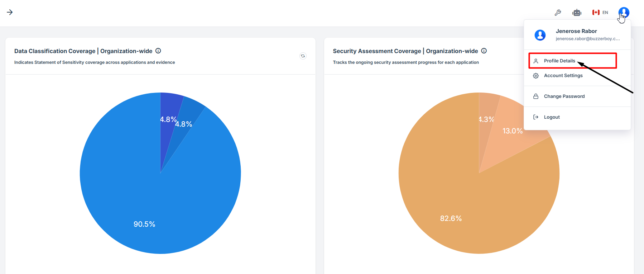This screenshot has height=274, width=644.
Task: Show info for Security Assessment Coverage
Action: coord(484,51)
